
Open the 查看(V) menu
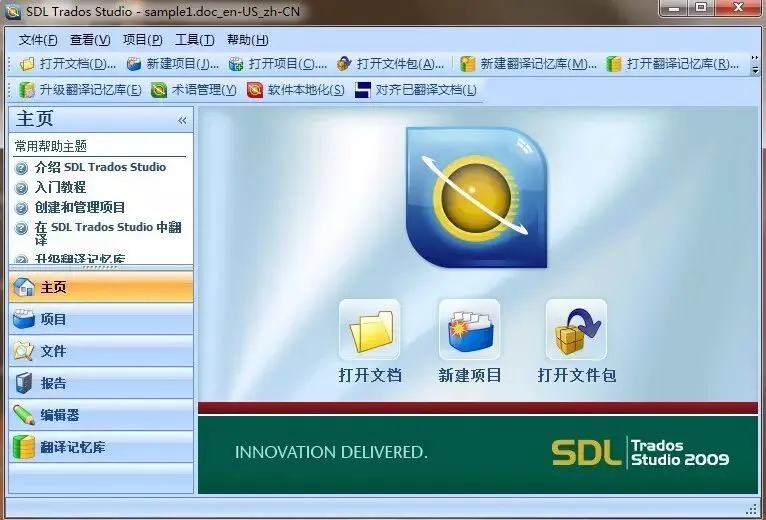90,40
